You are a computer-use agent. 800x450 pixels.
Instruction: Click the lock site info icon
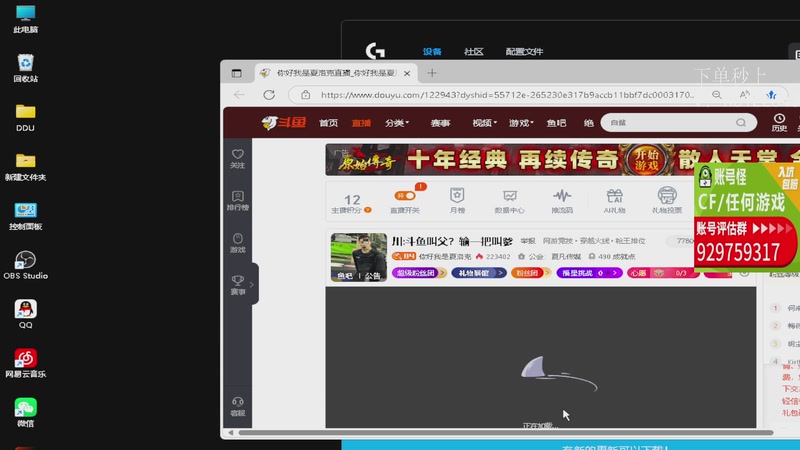(305, 95)
